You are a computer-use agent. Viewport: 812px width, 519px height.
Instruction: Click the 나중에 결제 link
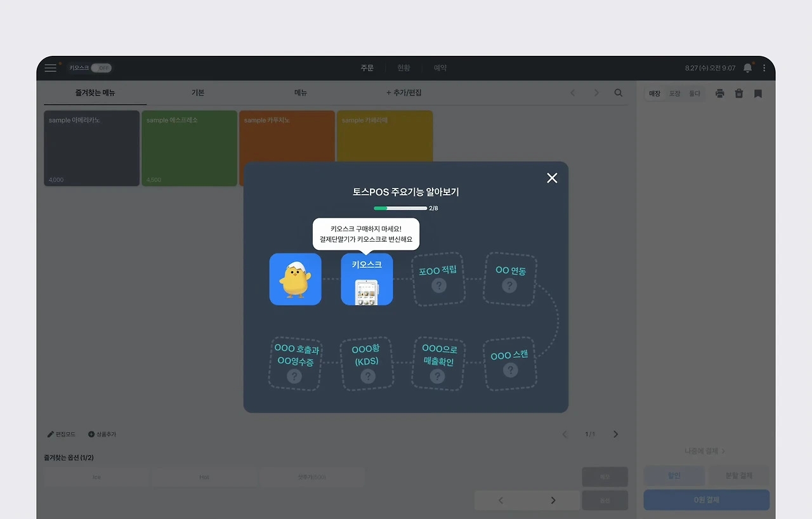[705, 451]
